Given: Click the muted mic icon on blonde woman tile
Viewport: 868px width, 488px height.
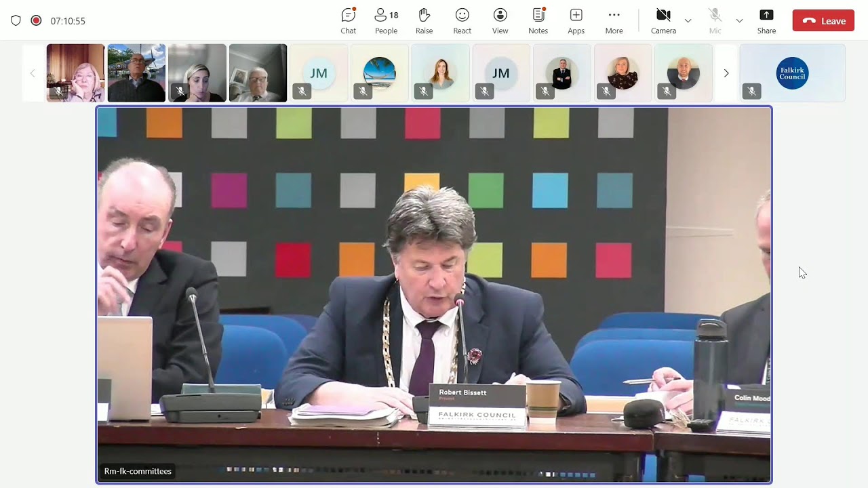Looking at the screenshot, I should 180,91.
